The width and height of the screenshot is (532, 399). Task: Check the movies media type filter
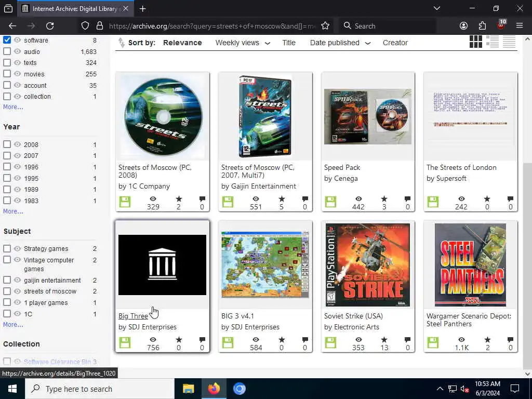tap(7, 74)
